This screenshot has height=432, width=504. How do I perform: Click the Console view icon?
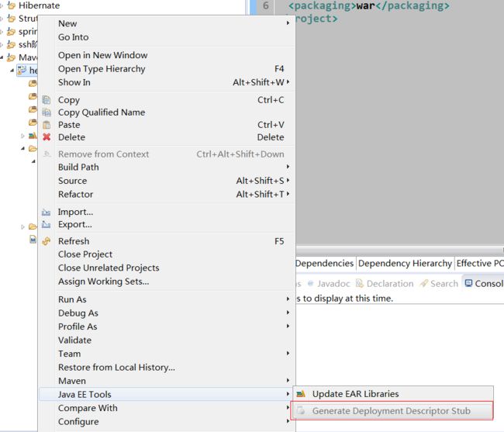(x=468, y=283)
